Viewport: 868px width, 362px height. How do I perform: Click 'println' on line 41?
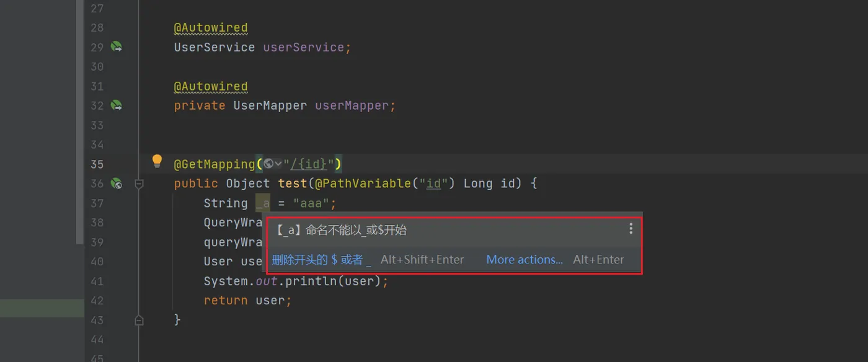pyautogui.click(x=311, y=281)
